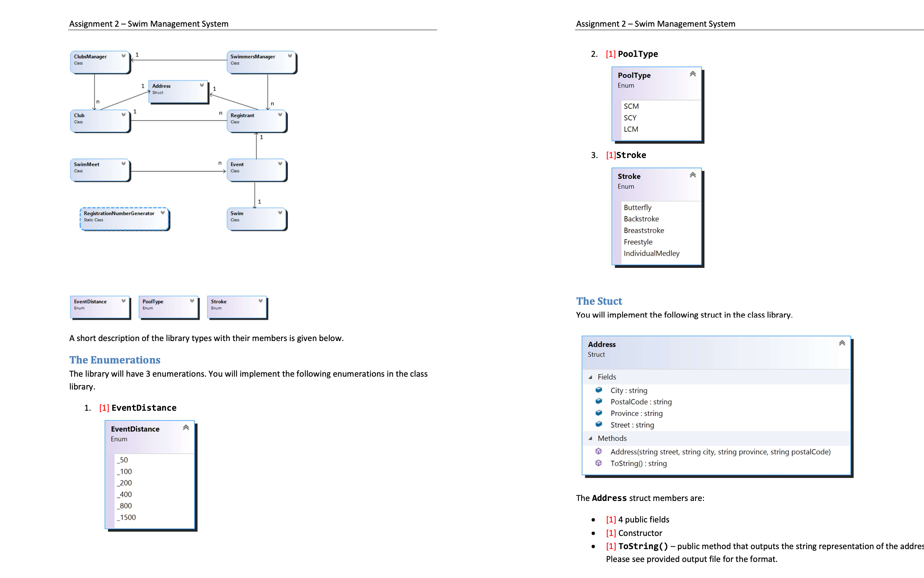Screen dimensions: 924x578
Task: Collapse the Fields section triangle
Action: (x=590, y=377)
